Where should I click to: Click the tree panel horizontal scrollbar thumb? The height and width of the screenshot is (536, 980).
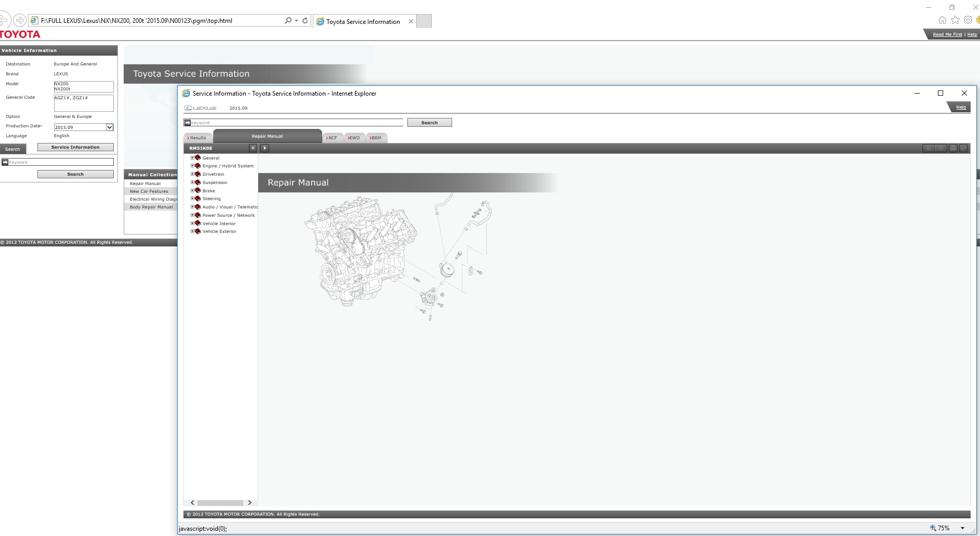coord(220,503)
